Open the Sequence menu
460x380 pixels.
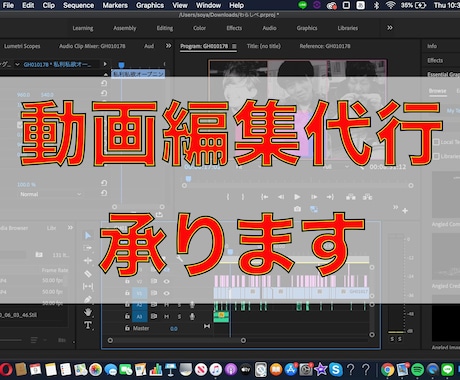79,5
